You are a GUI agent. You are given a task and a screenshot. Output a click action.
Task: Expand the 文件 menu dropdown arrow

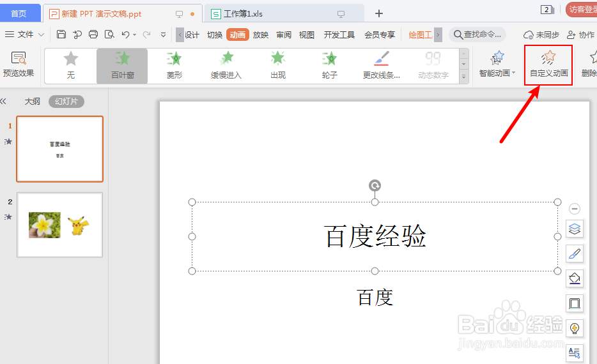(41, 34)
